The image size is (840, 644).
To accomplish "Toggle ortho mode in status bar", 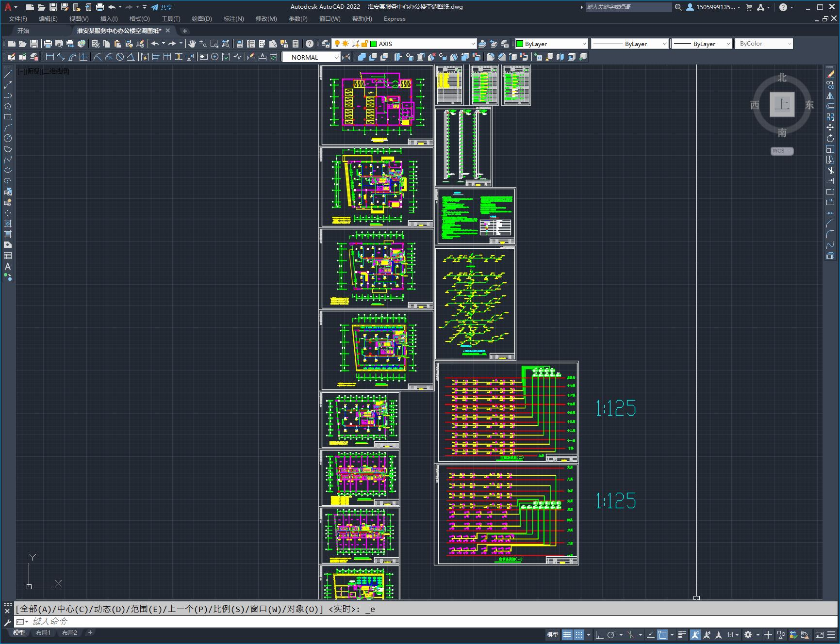I will [x=599, y=634].
